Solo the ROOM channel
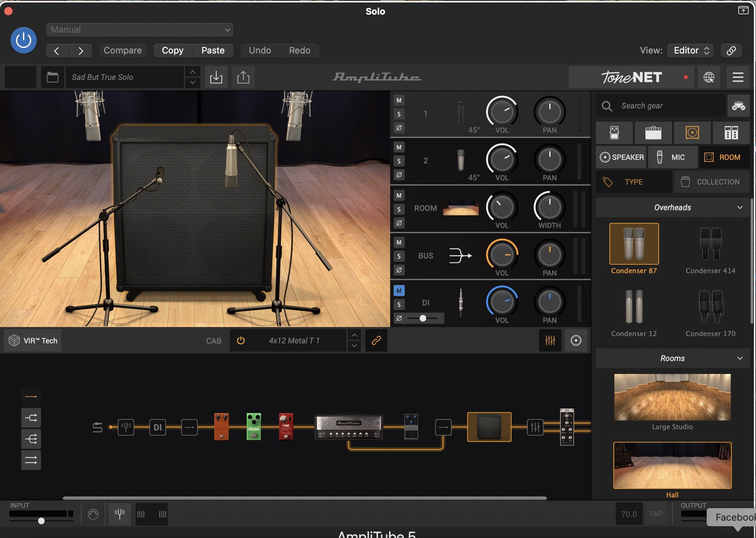 (399, 209)
